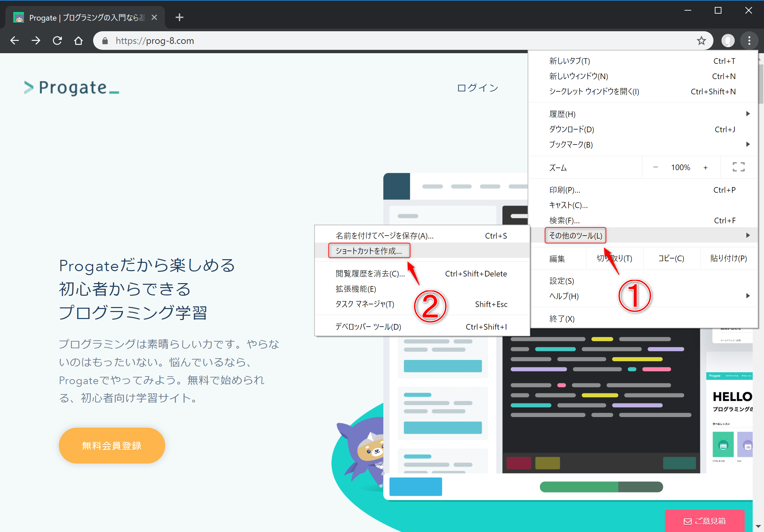Click the Progate logo
The width and height of the screenshot is (764, 532).
(72, 88)
